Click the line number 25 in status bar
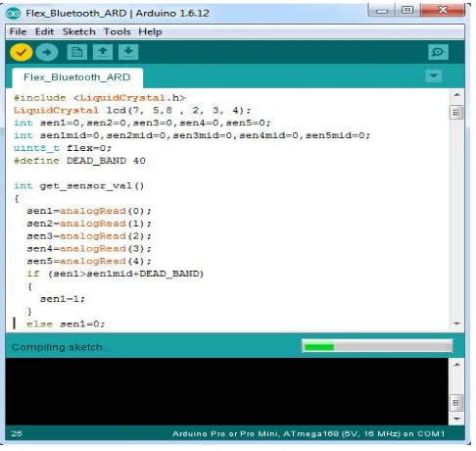Viewport: 476px width, 451px height. [17, 433]
